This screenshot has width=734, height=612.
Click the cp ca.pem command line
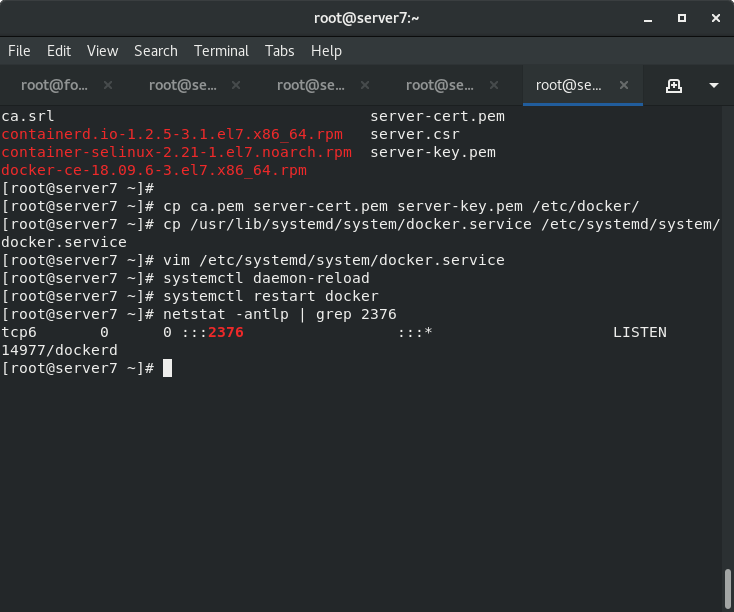pyautogui.click(x=401, y=206)
